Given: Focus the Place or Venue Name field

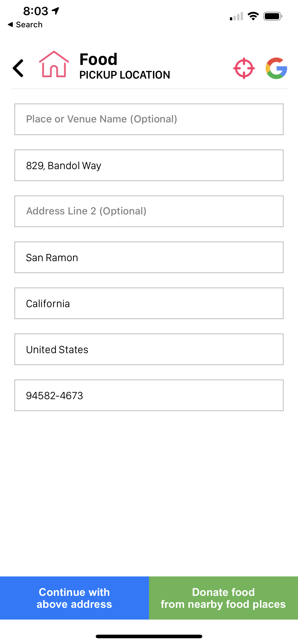Looking at the screenshot, I should pos(149,119).
